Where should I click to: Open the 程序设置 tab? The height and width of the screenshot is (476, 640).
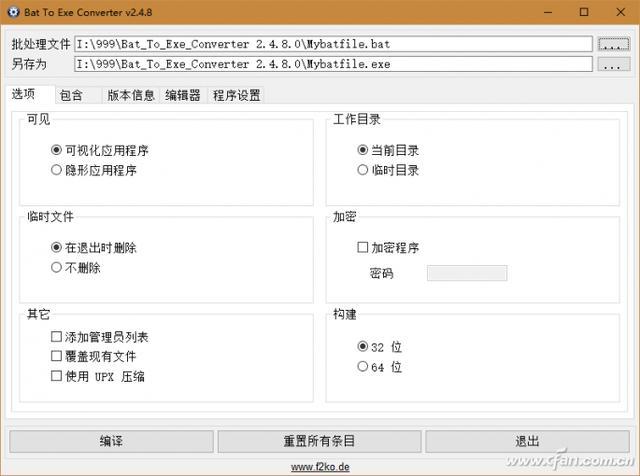click(x=236, y=95)
